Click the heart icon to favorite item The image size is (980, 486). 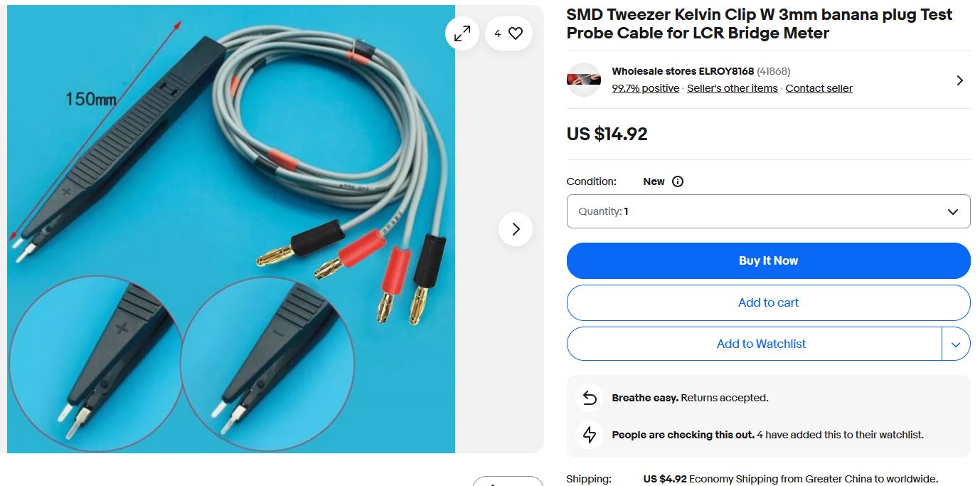(x=516, y=33)
